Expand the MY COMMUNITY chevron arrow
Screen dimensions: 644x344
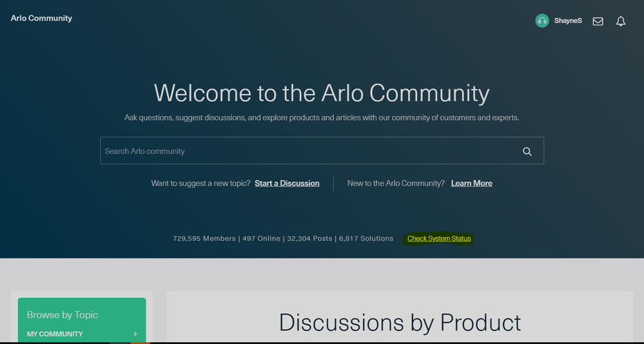[x=135, y=334]
